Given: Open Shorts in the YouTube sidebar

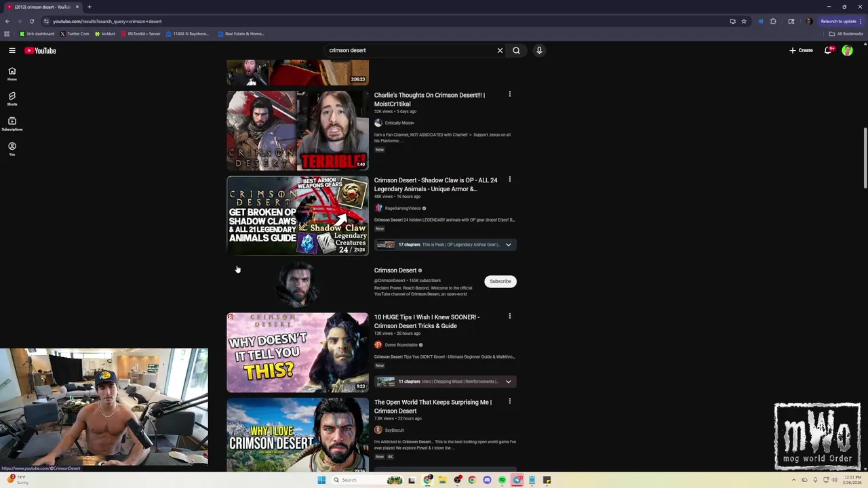Looking at the screenshot, I should point(12,99).
